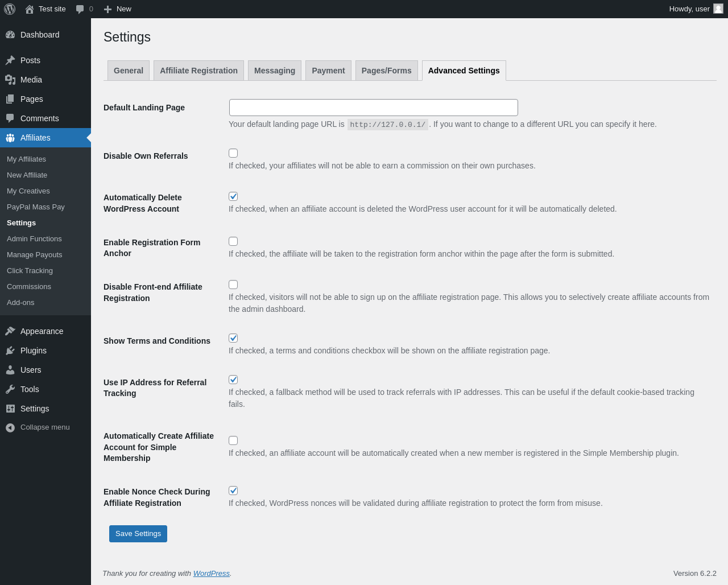Enable the Disable Own Referrals checkbox

(233, 153)
